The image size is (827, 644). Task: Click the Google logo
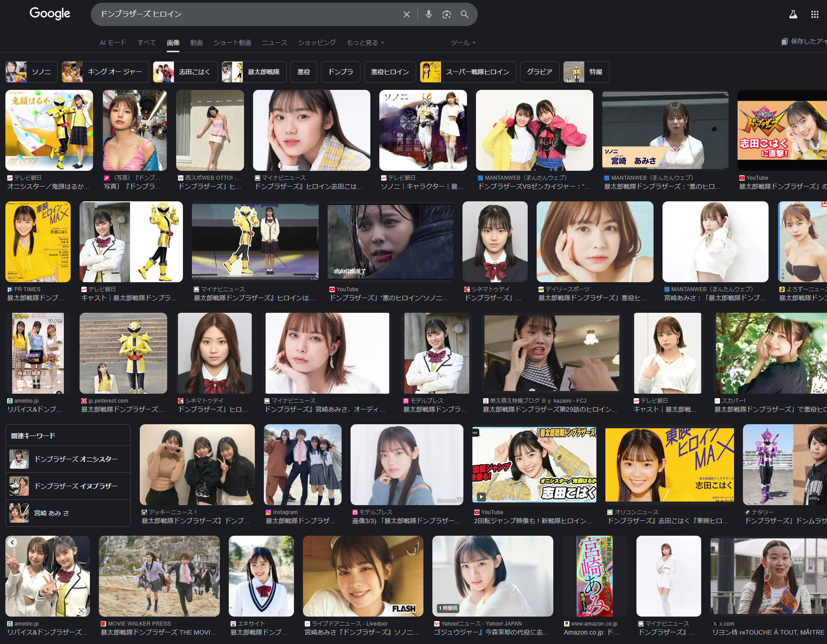point(50,13)
